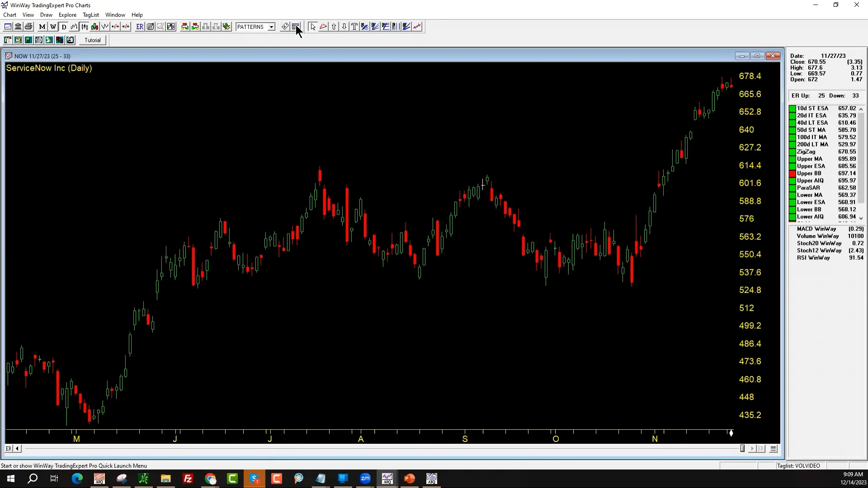This screenshot has width=868, height=488.
Task: Click the Tutorial button
Action: point(93,40)
